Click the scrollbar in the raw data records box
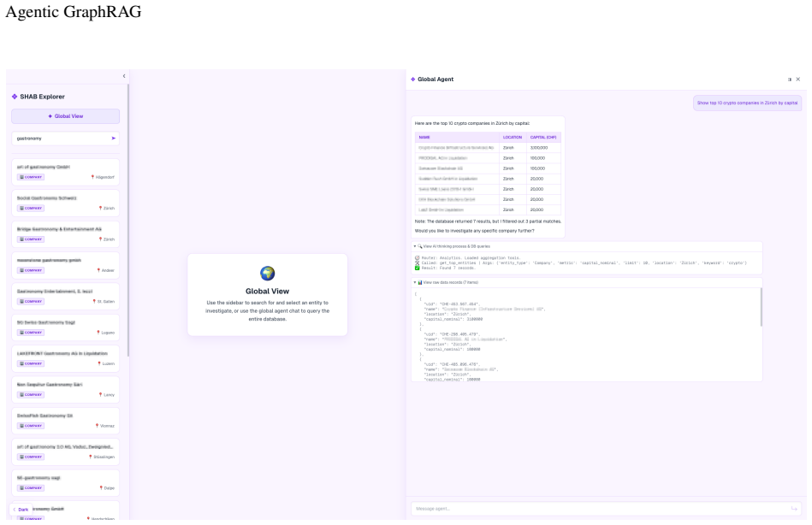812x525 pixels. [x=761, y=307]
